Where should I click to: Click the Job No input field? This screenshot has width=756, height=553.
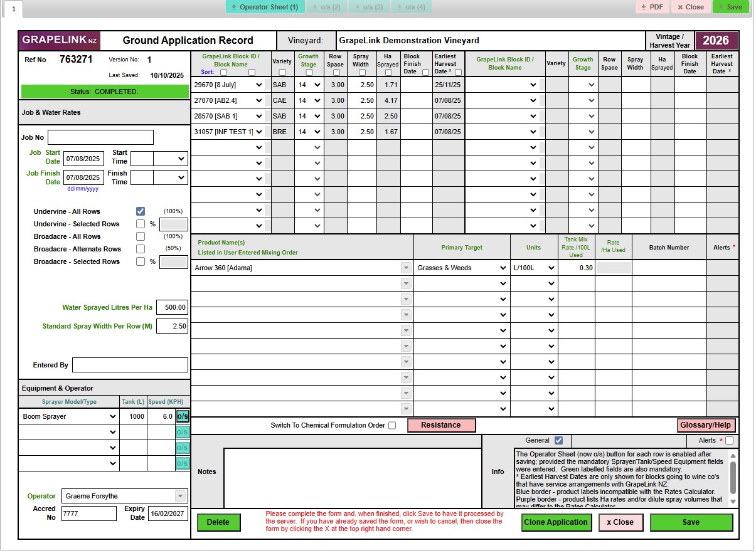(100, 137)
